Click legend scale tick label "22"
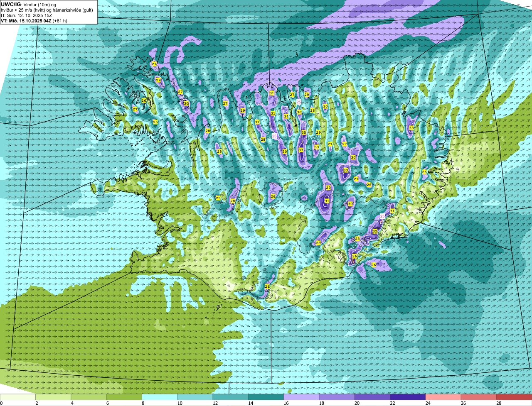Screen dimensions: 532x406 392,403
